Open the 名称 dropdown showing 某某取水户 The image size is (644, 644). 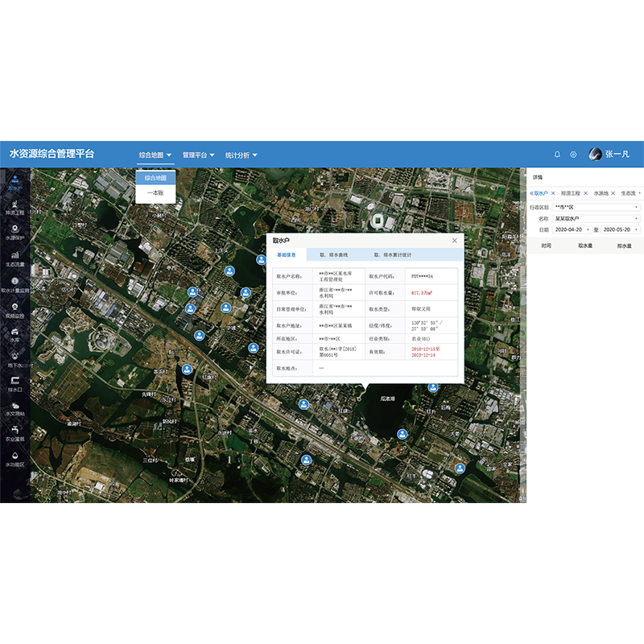[x=596, y=218]
